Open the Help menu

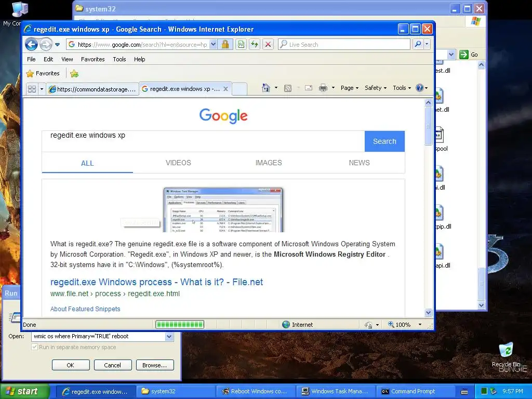139,59
